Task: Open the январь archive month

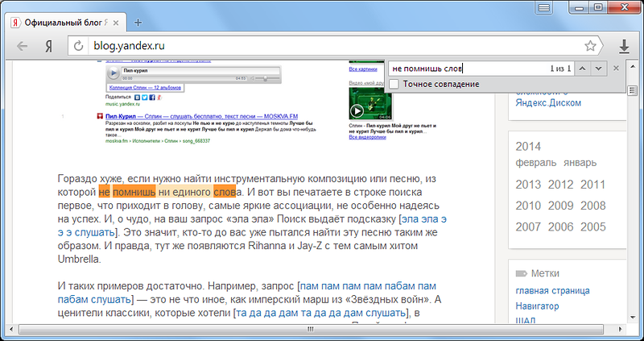Action: pyautogui.click(x=580, y=163)
